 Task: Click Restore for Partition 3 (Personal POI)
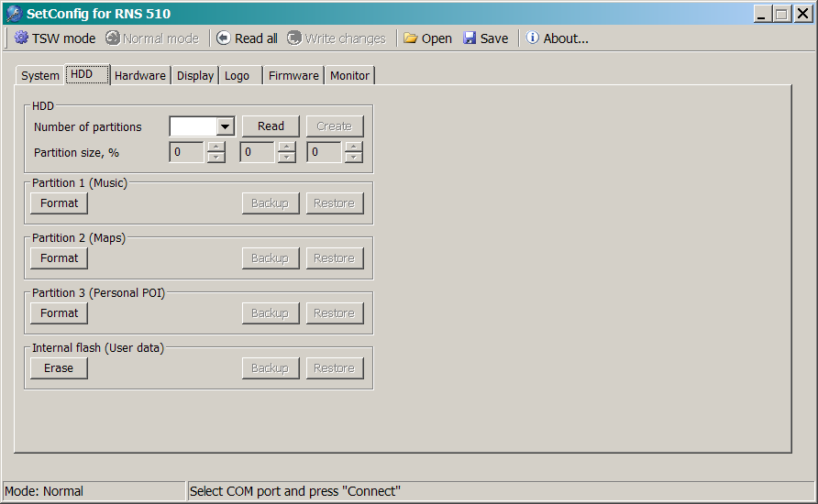tap(335, 313)
